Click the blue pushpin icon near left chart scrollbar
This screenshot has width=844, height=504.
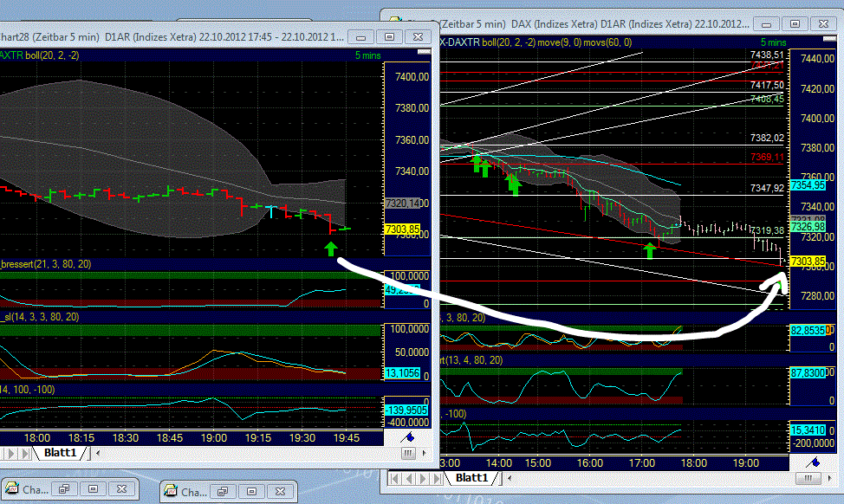(410, 437)
